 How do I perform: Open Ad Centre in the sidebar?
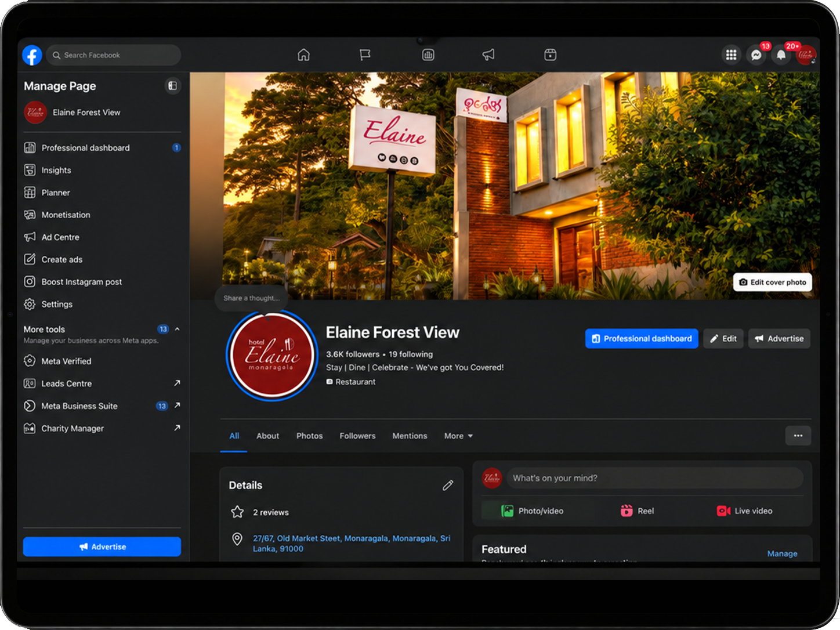(102, 237)
